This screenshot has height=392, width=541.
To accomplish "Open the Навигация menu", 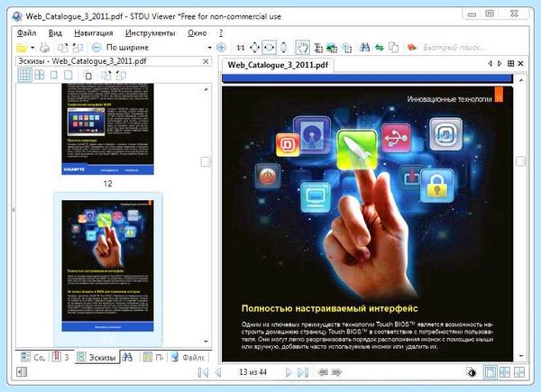I will [94, 33].
